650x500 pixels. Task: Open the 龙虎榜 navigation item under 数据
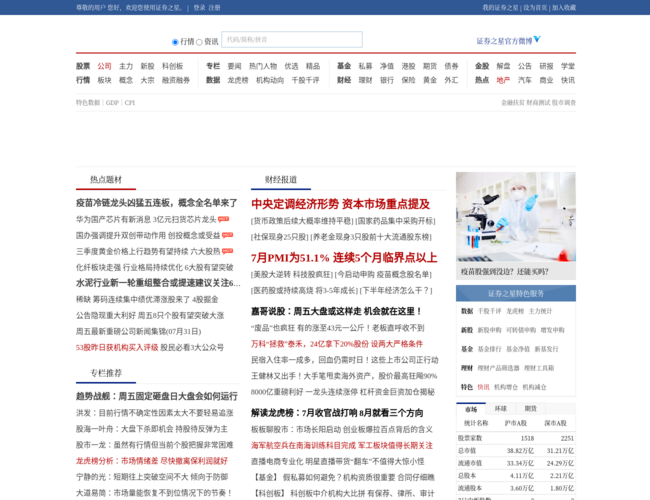(x=238, y=80)
